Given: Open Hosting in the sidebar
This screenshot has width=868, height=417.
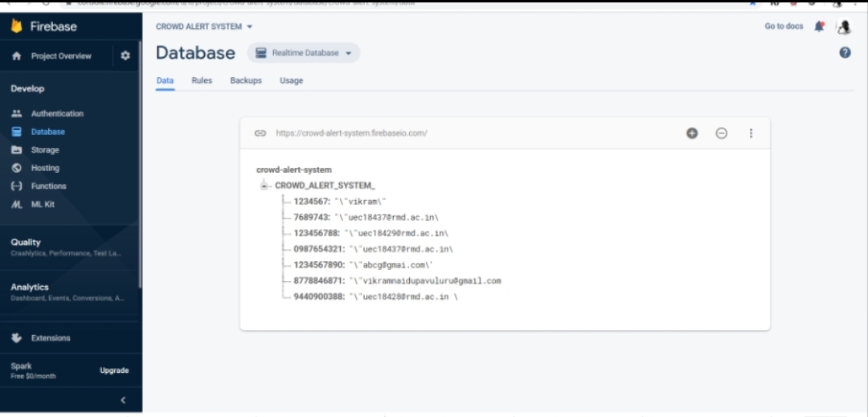Looking at the screenshot, I should click(x=45, y=168).
